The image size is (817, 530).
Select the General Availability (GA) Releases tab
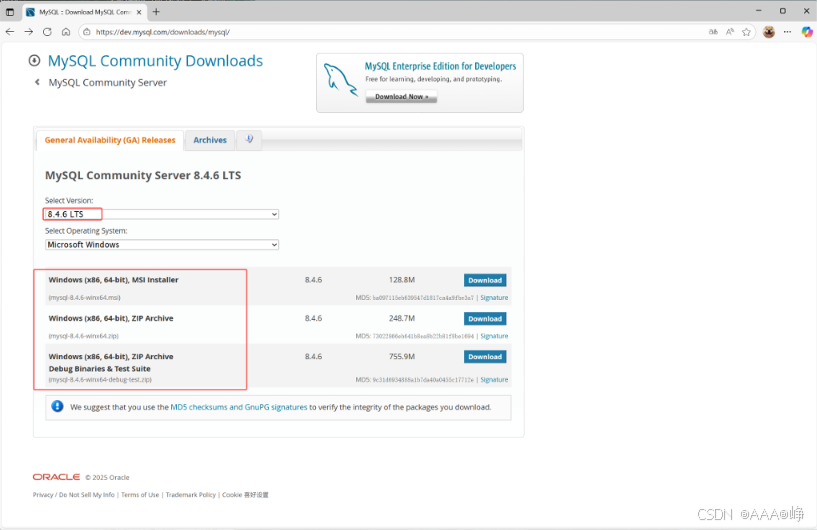110,140
